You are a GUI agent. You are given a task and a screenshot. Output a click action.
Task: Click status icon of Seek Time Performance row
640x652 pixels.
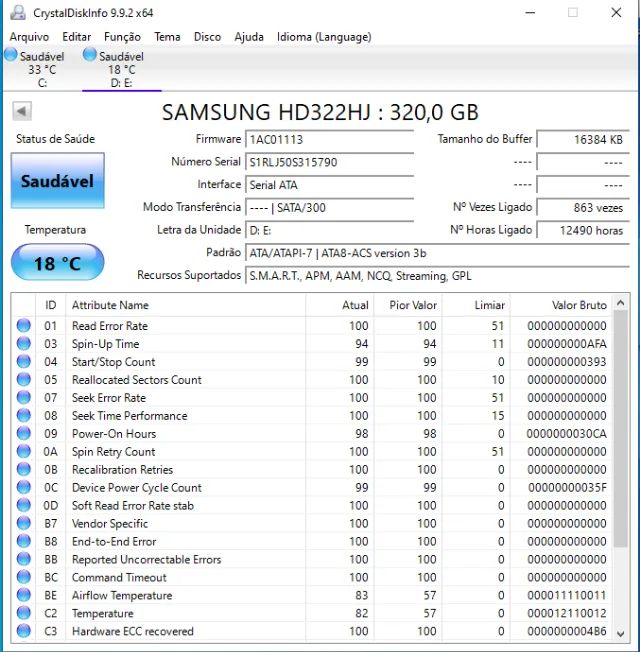(x=24, y=415)
